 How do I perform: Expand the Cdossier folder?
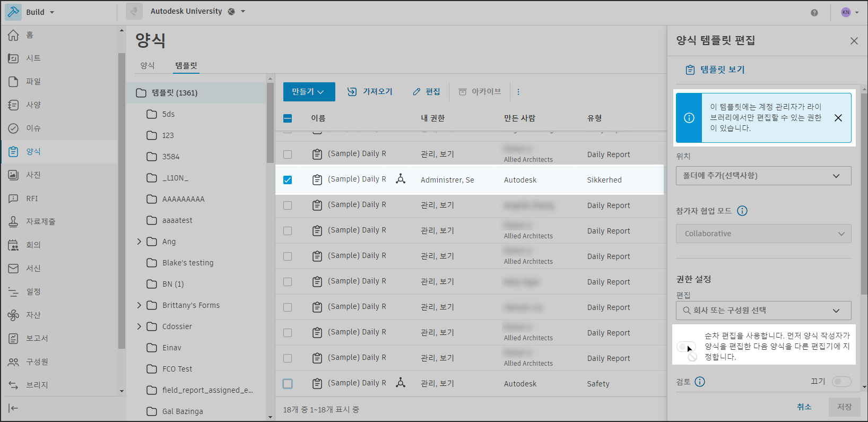pyautogui.click(x=140, y=326)
